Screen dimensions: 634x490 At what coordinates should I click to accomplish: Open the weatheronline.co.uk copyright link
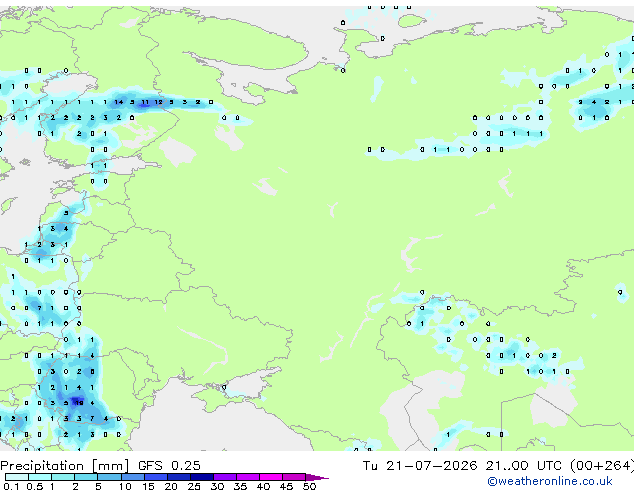pyautogui.click(x=550, y=481)
